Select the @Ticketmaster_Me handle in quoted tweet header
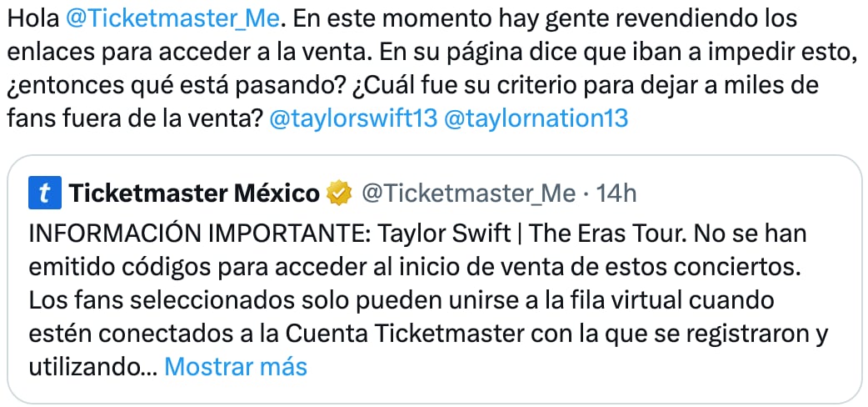Viewport: 868px width, 407px height. tap(468, 194)
